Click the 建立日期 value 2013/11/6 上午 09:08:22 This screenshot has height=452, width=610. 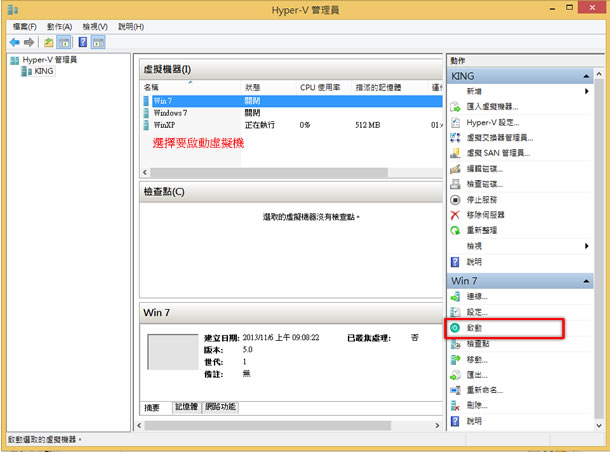(281, 338)
